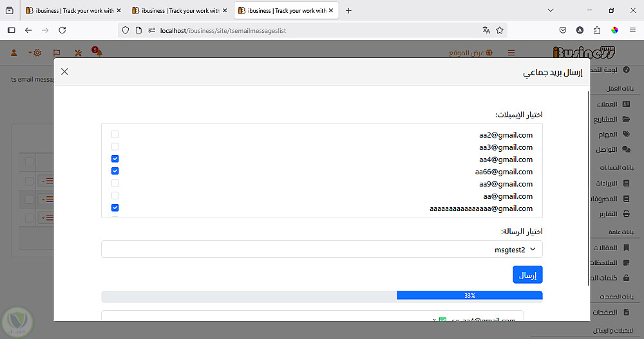Open the Firefox application menu

coord(633,30)
